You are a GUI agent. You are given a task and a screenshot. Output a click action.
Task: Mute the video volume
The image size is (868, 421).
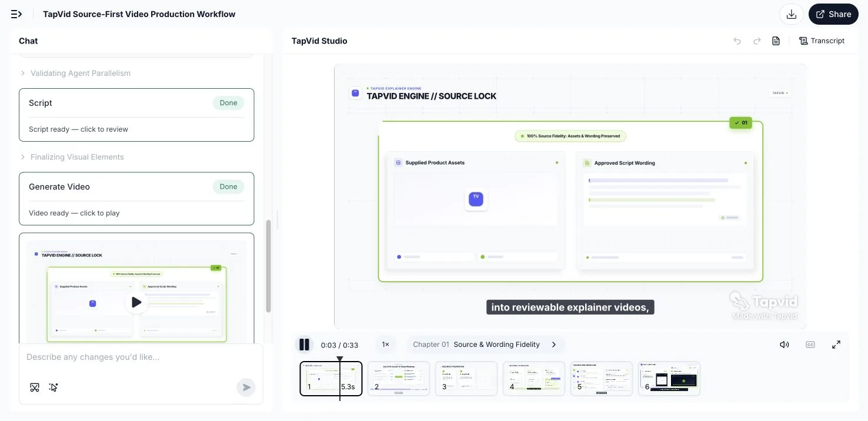pyautogui.click(x=784, y=345)
